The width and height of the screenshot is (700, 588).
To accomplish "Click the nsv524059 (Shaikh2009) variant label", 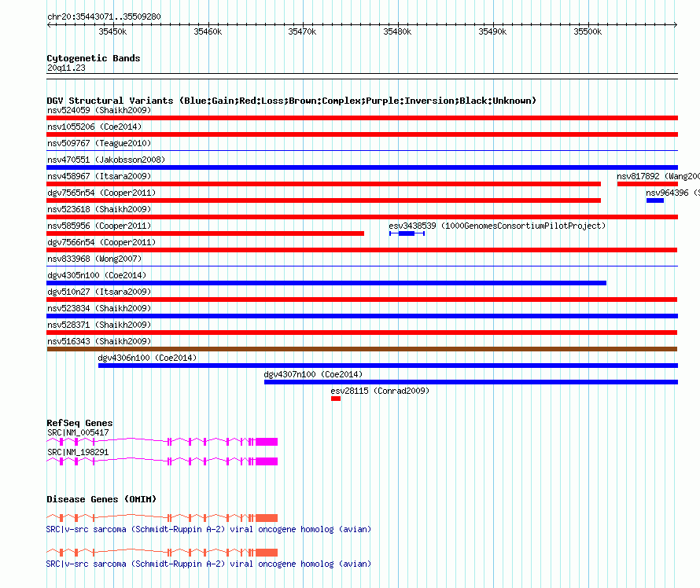I will 99,110.
